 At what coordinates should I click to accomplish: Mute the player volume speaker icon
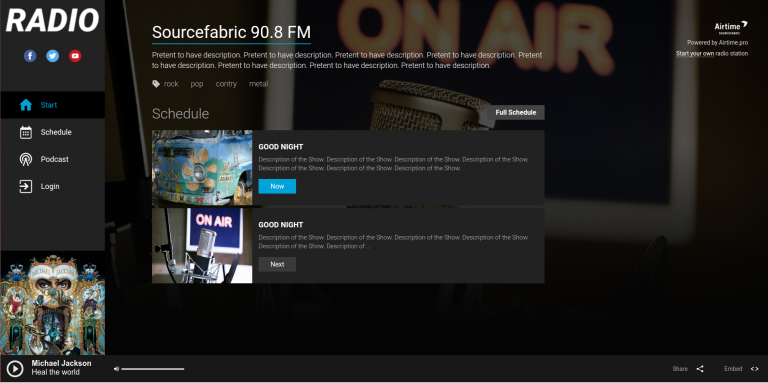coord(116,369)
